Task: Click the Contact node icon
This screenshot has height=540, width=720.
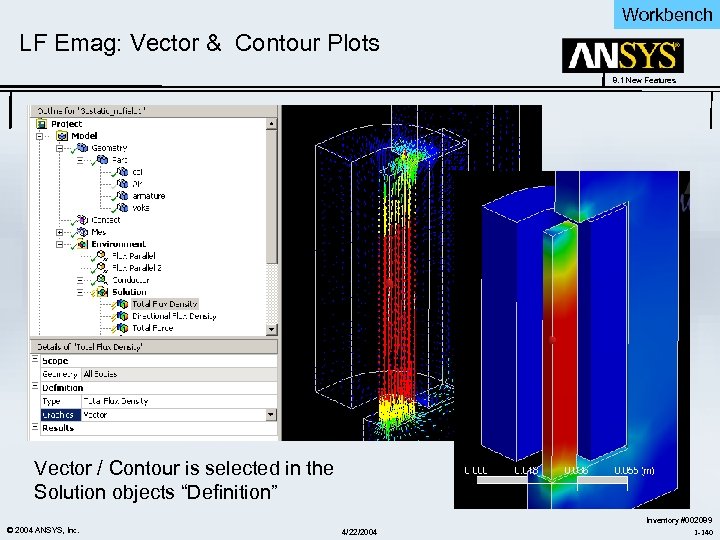Action: click(x=82, y=219)
